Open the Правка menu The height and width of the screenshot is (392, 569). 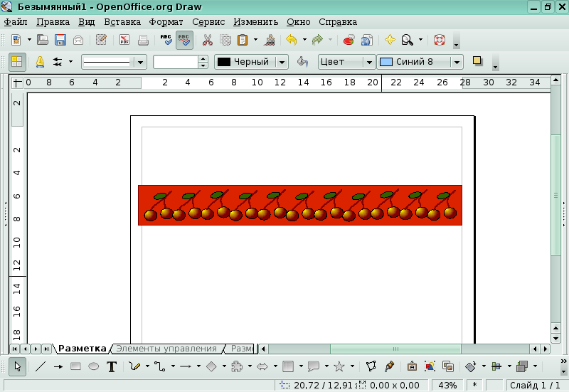click(x=53, y=22)
